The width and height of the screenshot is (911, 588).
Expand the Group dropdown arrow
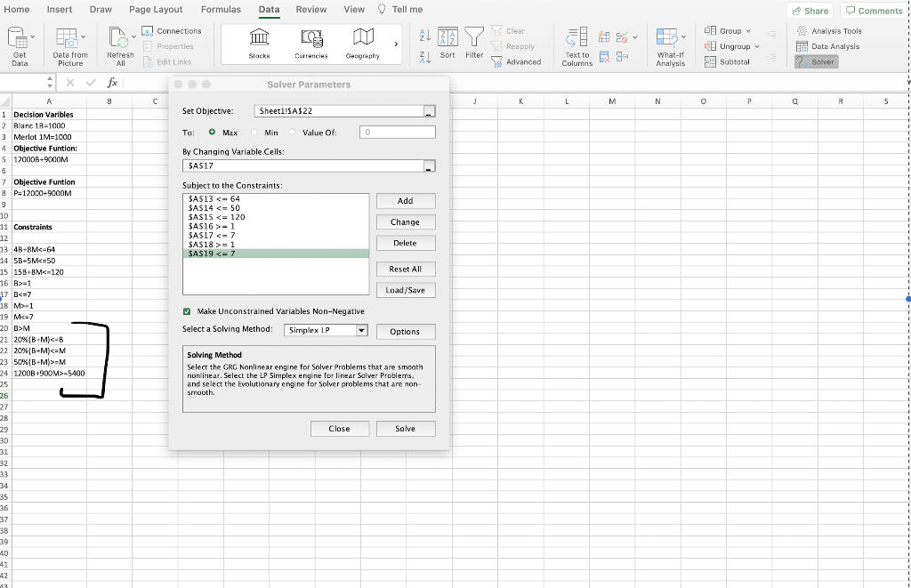point(748,31)
